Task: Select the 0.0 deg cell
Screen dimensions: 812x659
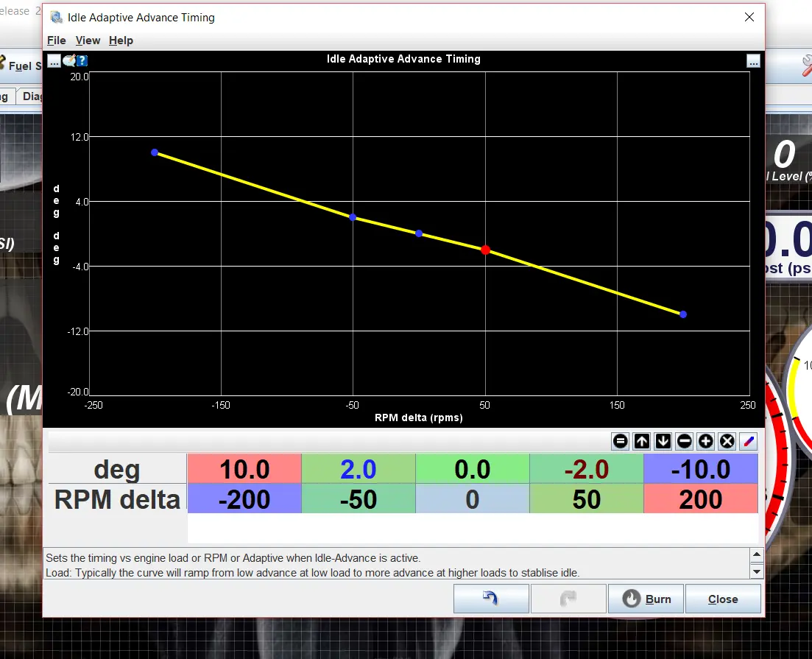Action: tap(473, 469)
